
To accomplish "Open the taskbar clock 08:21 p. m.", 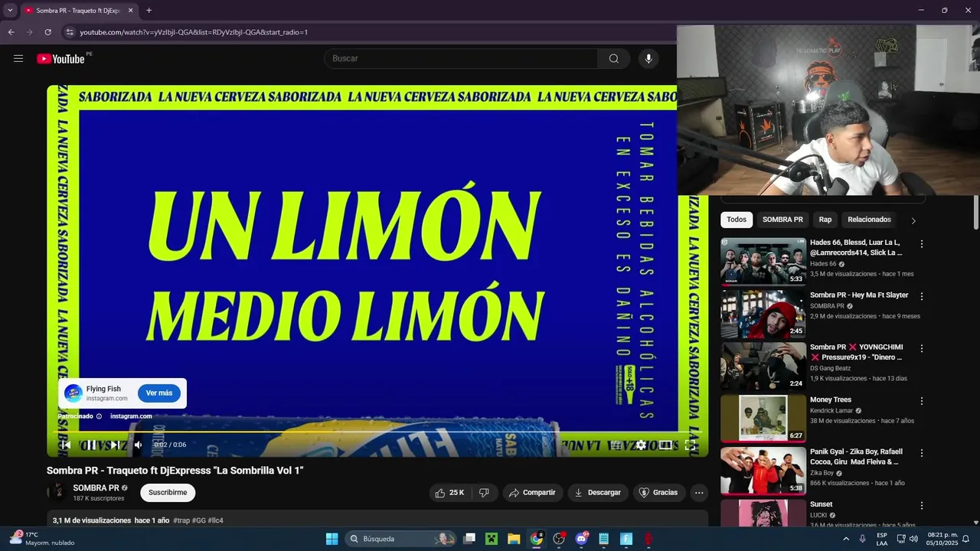I will (x=942, y=539).
